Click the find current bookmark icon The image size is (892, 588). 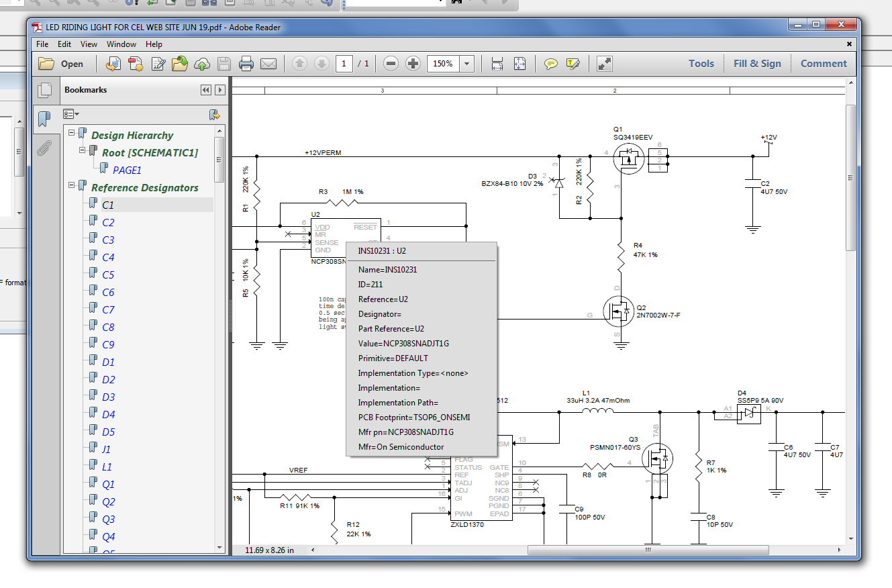[214, 114]
